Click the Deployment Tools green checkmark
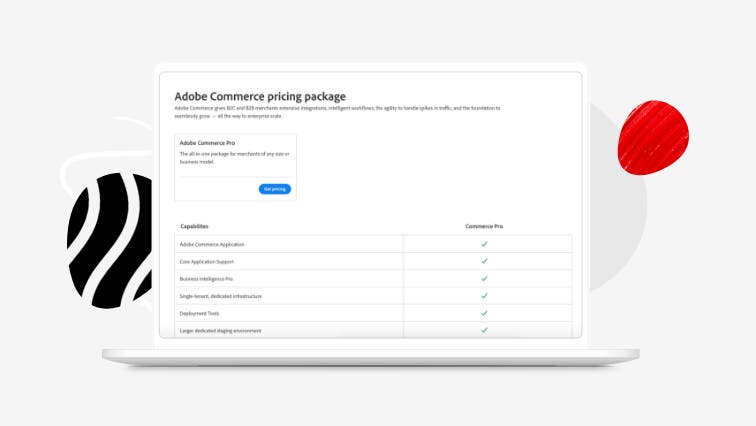The width and height of the screenshot is (756, 426). click(484, 313)
